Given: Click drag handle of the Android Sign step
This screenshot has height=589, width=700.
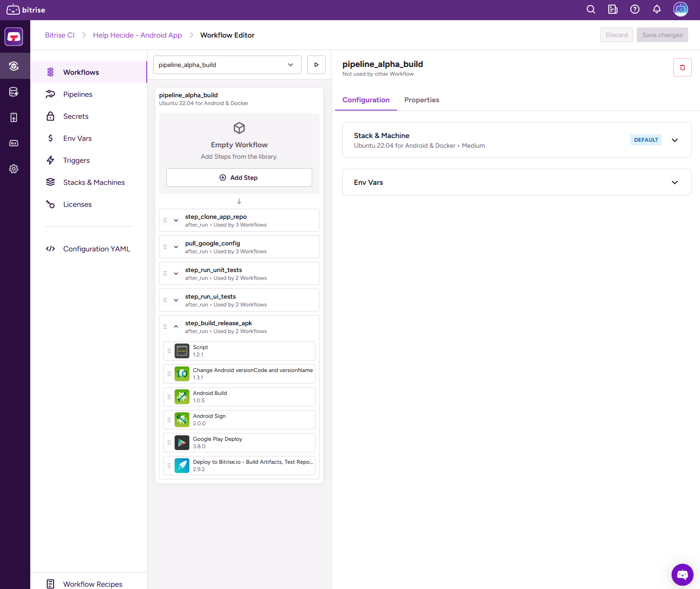Looking at the screenshot, I should tap(169, 420).
